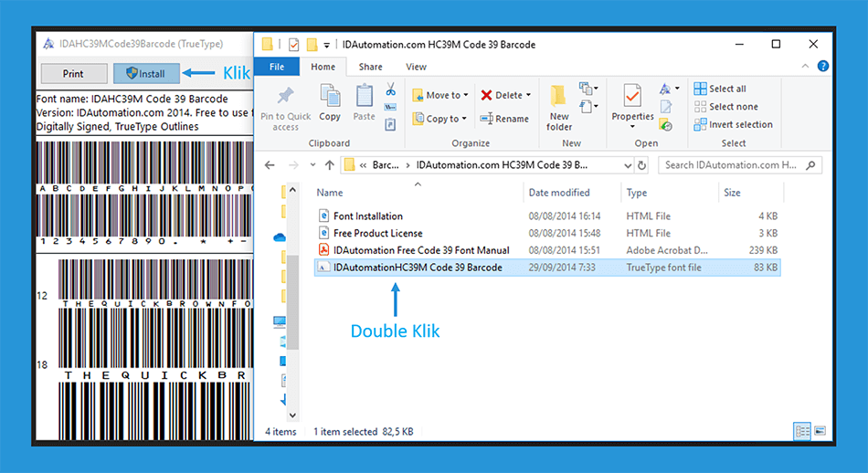Switch to Details view icon

pyautogui.click(x=802, y=431)
